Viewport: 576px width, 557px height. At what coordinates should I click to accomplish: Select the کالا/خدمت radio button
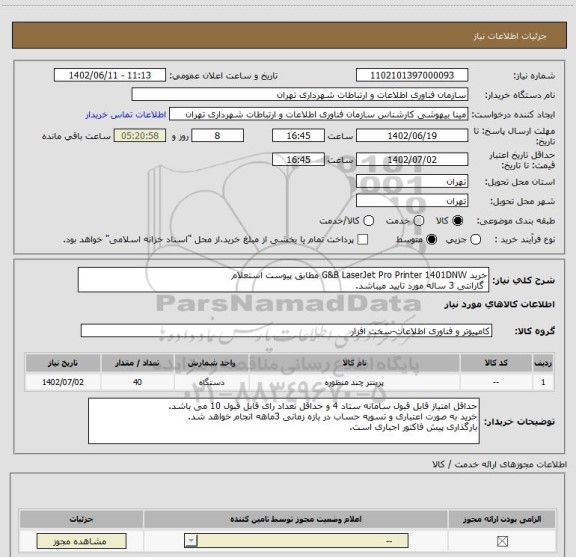click(368, 220)
